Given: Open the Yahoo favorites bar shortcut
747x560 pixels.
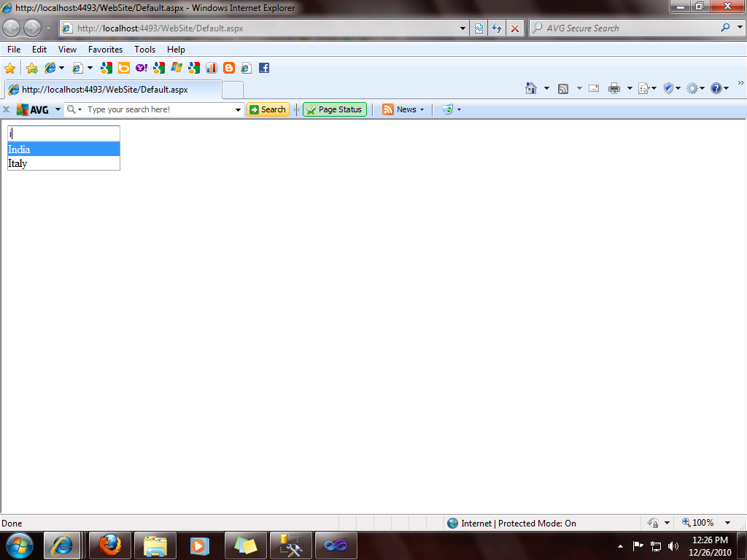Looking at the screenshot, I should (142, 68).
